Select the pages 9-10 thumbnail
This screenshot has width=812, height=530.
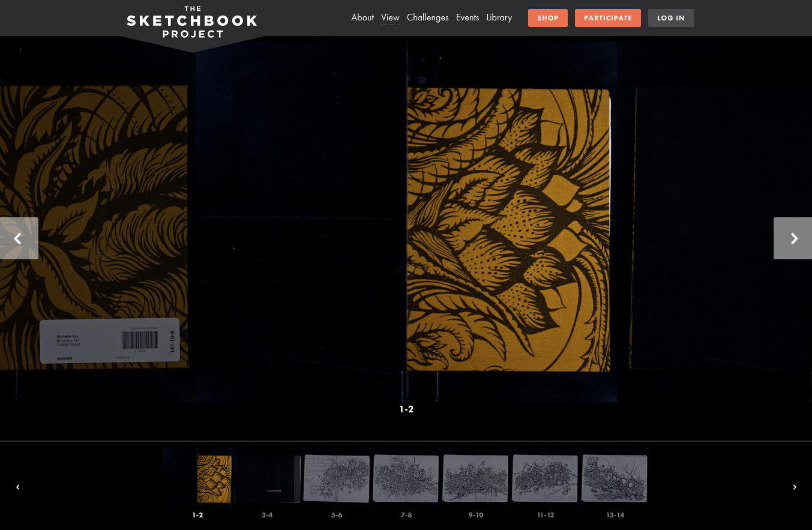[x=476, y=478]
